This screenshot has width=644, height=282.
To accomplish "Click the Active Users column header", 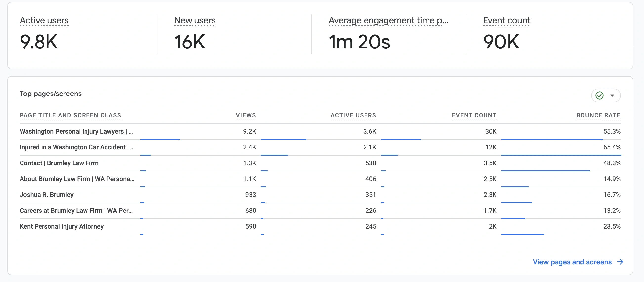I will pyautogui.click(x=353, y=115).
